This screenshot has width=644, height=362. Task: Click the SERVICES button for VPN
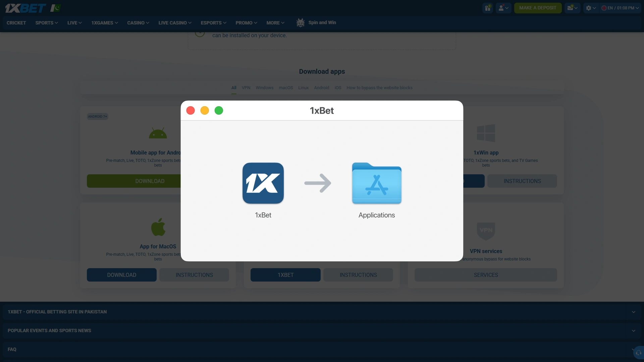(486, 275)
